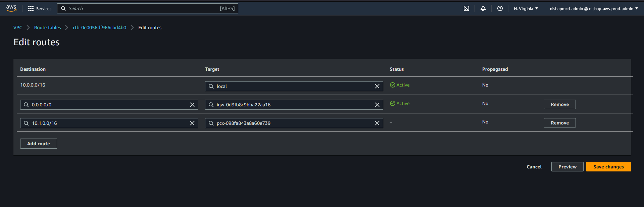Clear the local target field

(x=377, y=86)
